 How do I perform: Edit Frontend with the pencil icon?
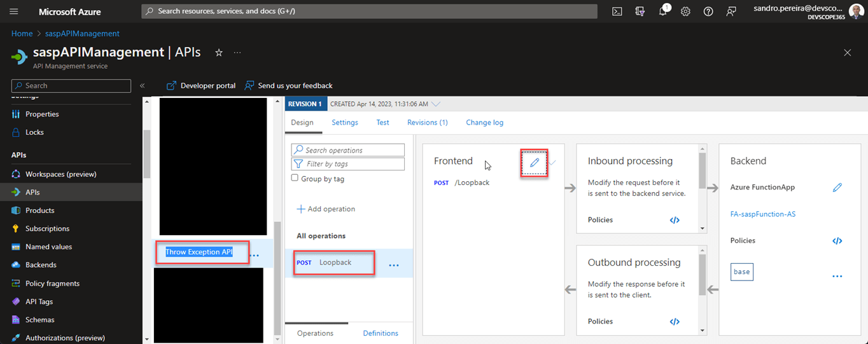535,163
